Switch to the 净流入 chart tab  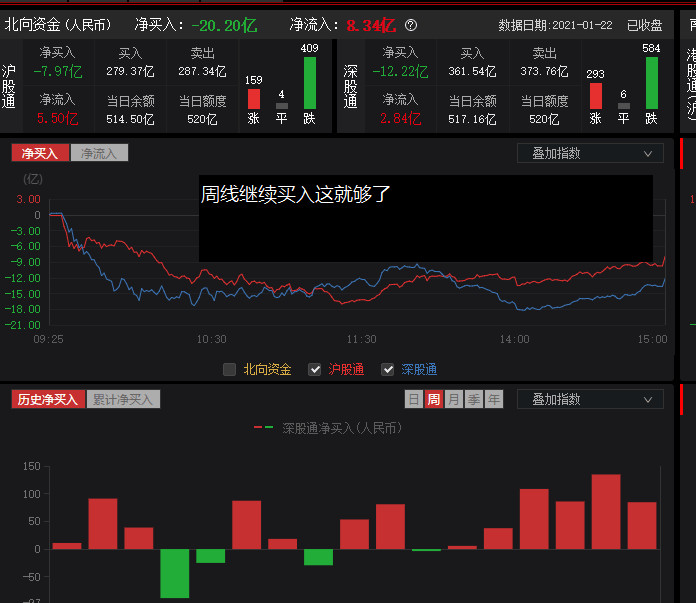[99, 153]
